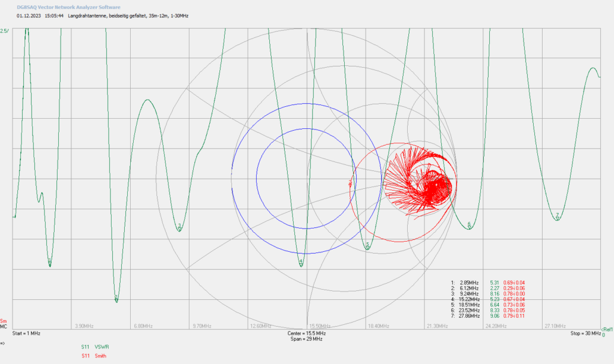
Task: Click the Langdrahtantenne measurement caption text
Action: pos(128,16)
